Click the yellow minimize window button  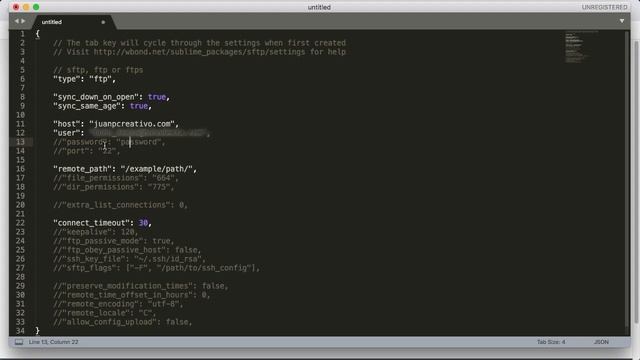26,7
